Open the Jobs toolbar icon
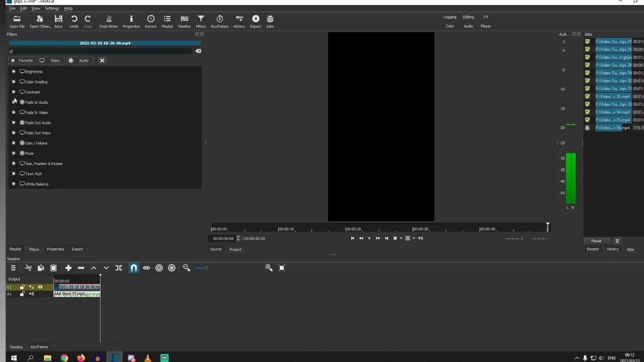644x362 pixels. click(270, 21)
